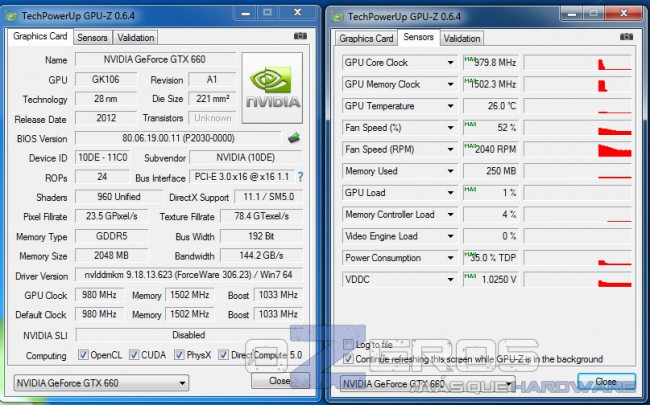Open GPU Temperature sensor dropdown
The height and width of the screenshot is (405, 650).
450,106
